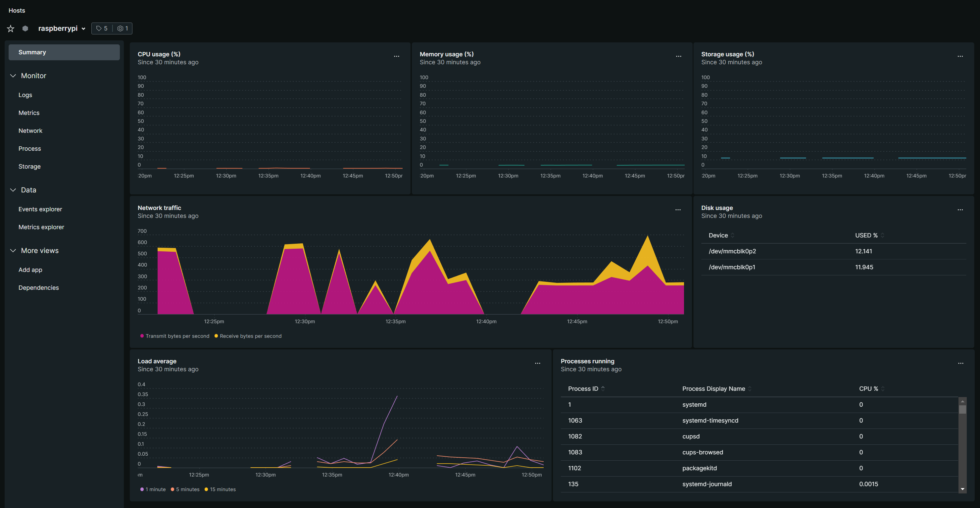
Task: Open Memory usage chart options menu
Action: pos(678,56)
